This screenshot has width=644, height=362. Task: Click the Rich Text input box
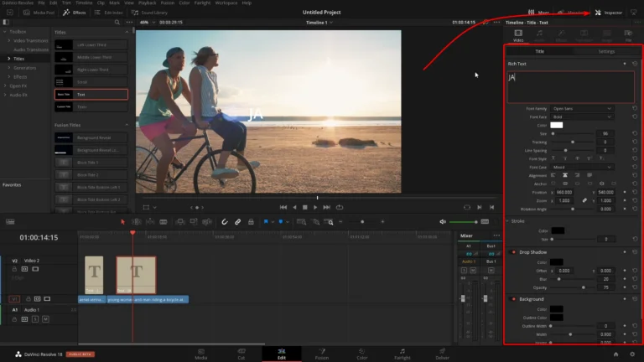coord(570,86)
